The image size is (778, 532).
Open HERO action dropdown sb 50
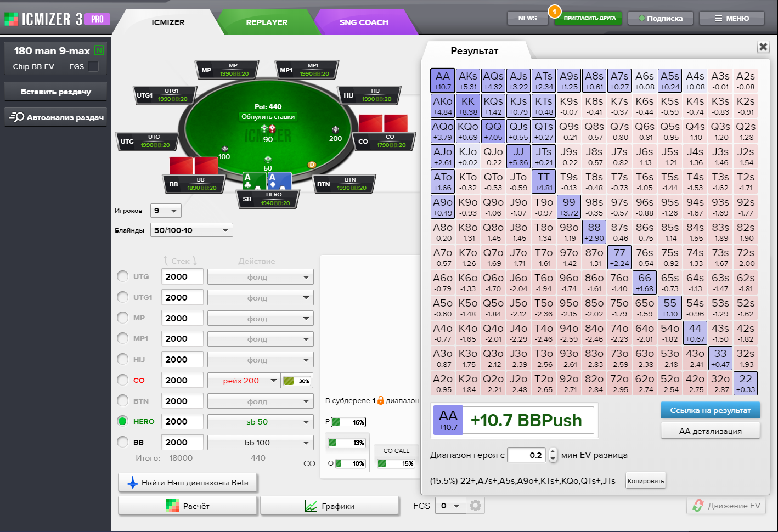pyautogui.click(x=261, y=422)
